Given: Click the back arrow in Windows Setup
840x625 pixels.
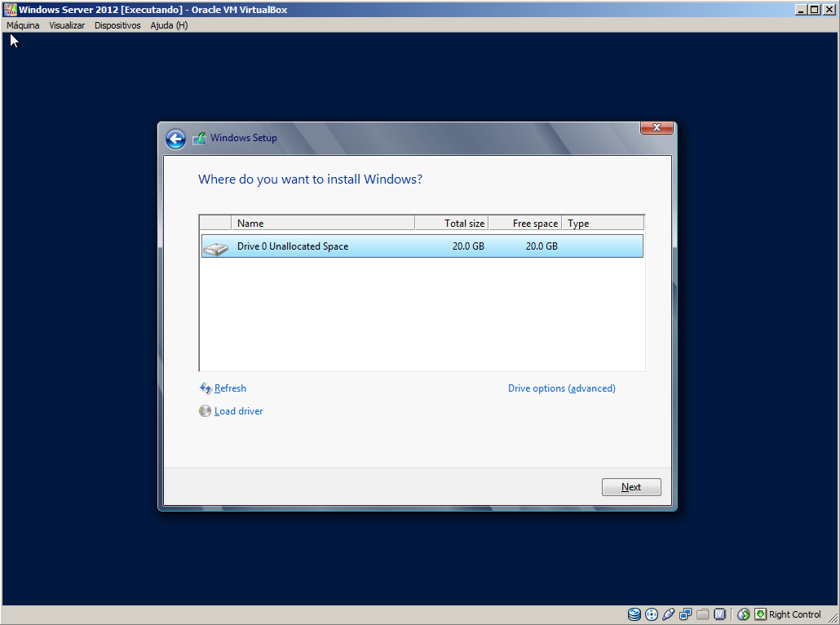Looking at the screenshot, I should click(175, 140).
